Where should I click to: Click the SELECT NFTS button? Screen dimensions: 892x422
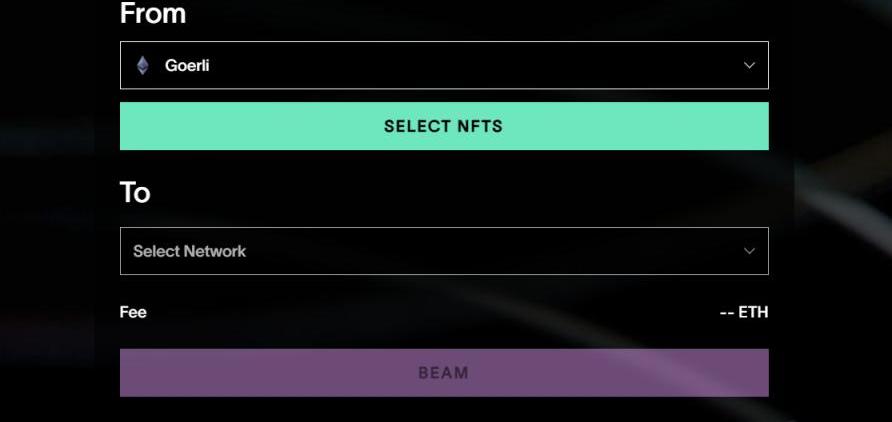(444, 126)
